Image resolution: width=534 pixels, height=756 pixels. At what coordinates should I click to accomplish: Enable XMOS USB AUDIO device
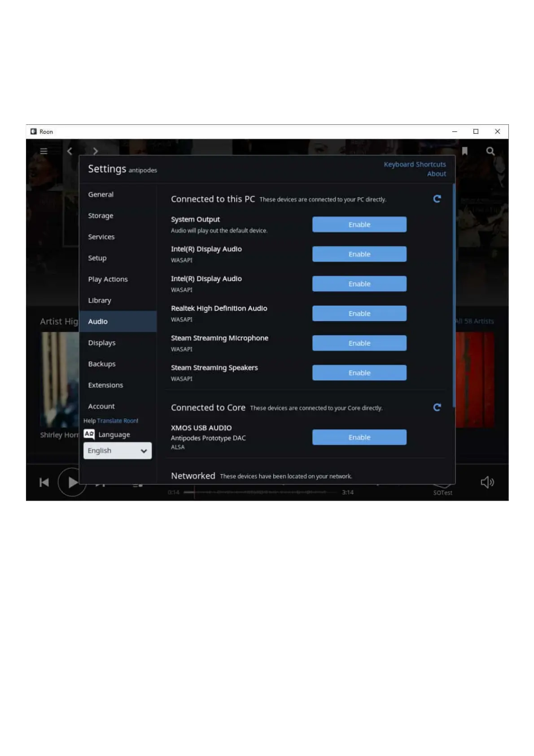tap(359, 437)
